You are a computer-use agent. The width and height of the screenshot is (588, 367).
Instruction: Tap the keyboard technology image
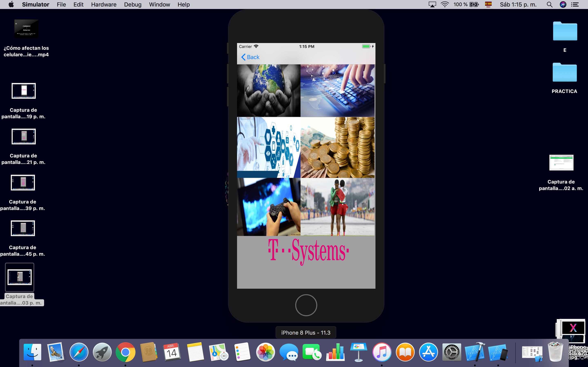[337, 91]
